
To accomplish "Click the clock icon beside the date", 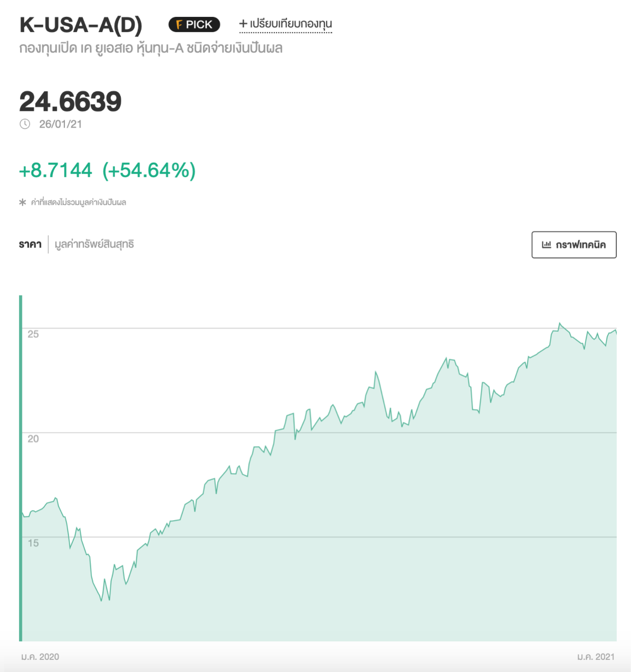I will (25, 124).
